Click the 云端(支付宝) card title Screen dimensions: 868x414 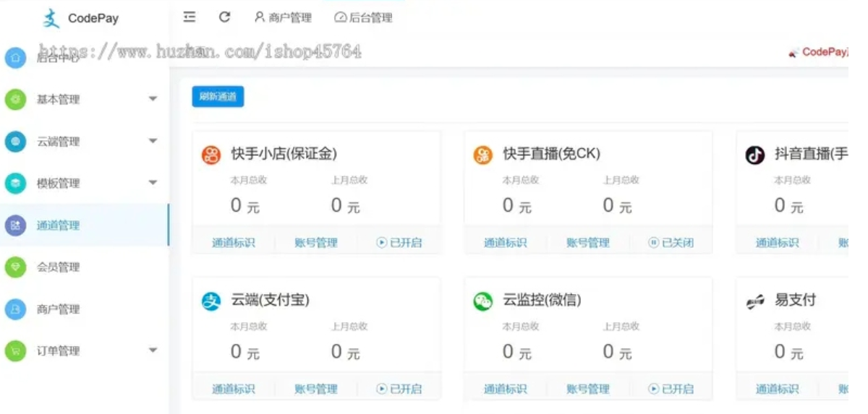270,300
